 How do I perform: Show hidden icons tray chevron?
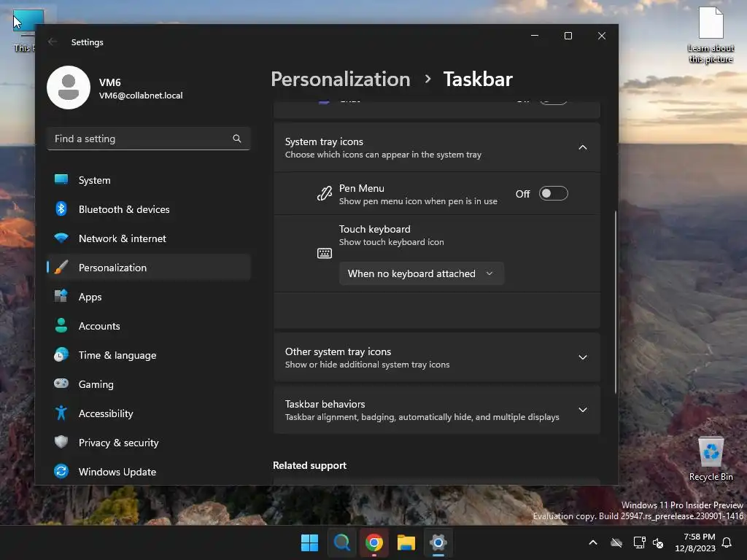[593, 542]
